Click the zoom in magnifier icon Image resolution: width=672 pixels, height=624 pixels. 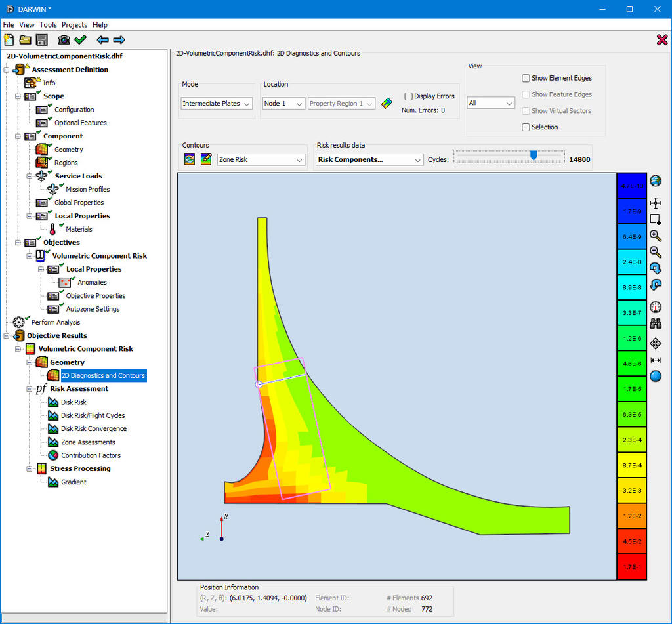(x=655, y=236)
